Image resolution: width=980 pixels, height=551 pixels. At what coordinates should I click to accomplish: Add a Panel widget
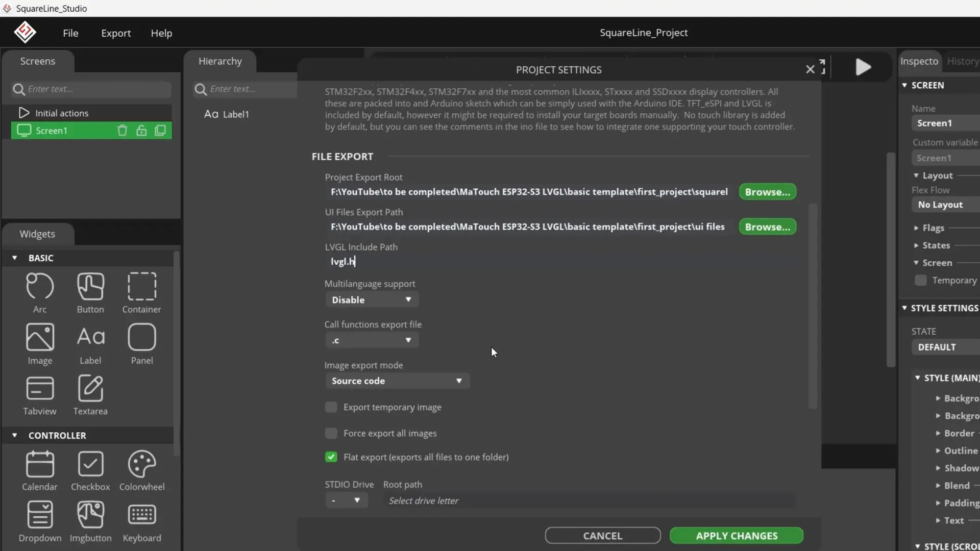(x=141, y=344)
